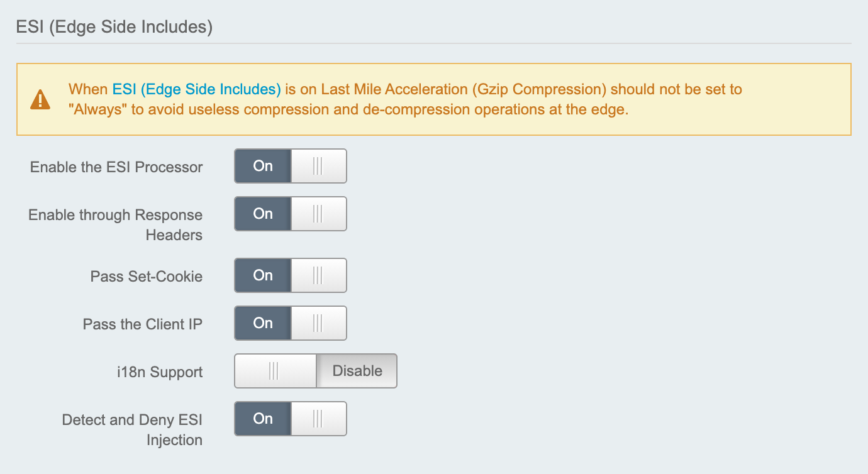The image size is (868, 474).
Task: Toggle Enable through Response Headers switch
Action: pyautogui.click(x=291, y=214)
